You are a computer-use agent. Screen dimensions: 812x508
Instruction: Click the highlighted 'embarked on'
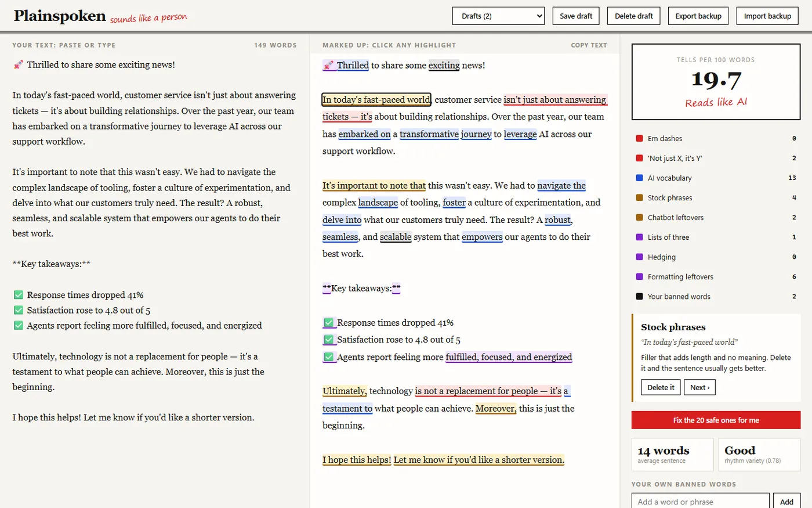(x=365, y=134)
